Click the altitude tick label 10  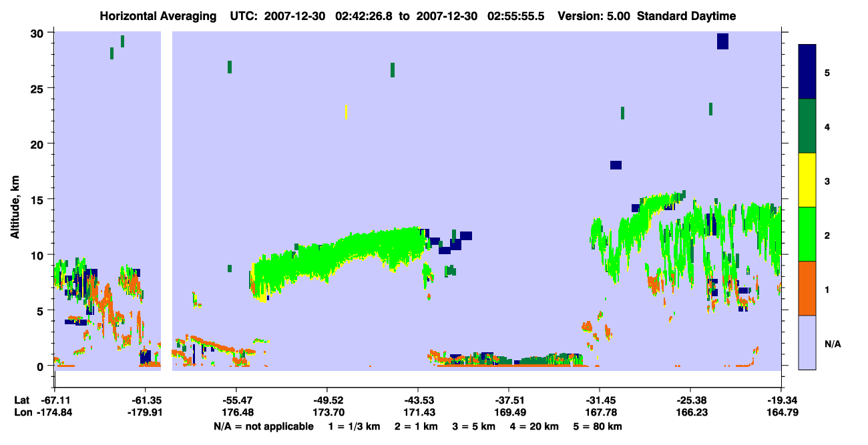[39, 254]
